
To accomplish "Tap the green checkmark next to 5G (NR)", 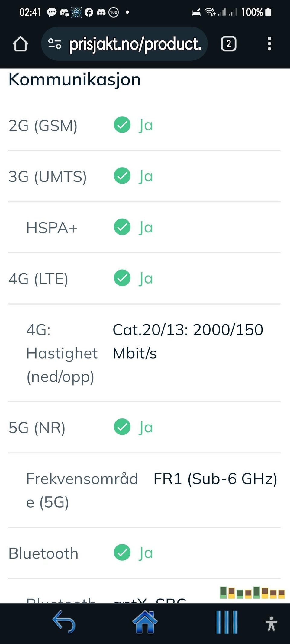I will pos(122,427).
